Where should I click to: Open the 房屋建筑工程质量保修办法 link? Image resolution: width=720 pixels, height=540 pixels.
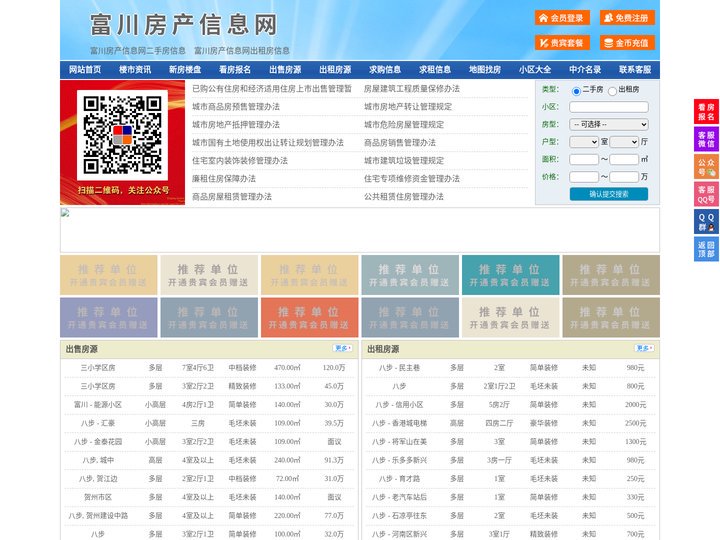coord(412,89)
